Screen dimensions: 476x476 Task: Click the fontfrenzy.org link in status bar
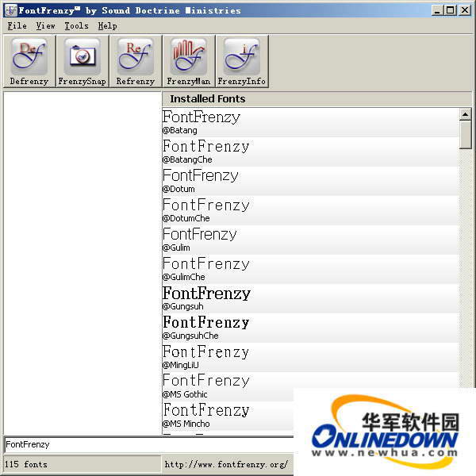[x=226, y=464]
